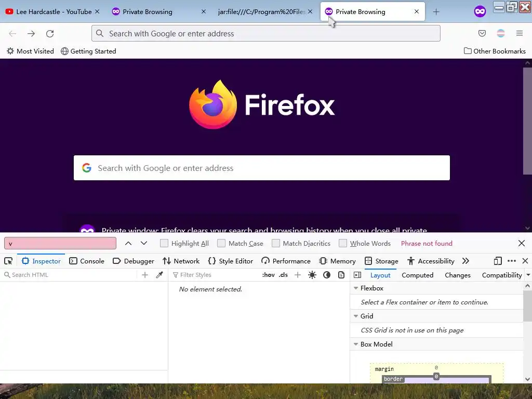Screen dimensions: 532x399
Task: Open the Firefox account avatar icon
Action: pyautogui.click(x=501, y=33)
